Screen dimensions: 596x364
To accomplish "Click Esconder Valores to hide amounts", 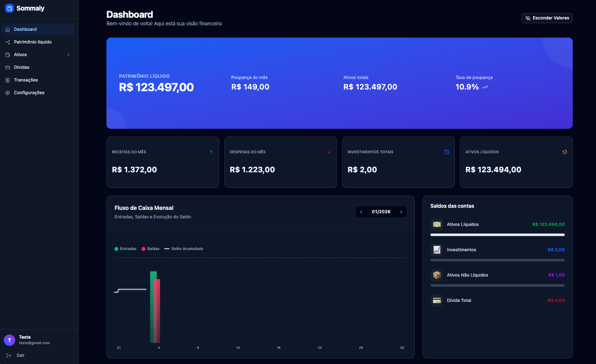I will click(x=547, y=18).
